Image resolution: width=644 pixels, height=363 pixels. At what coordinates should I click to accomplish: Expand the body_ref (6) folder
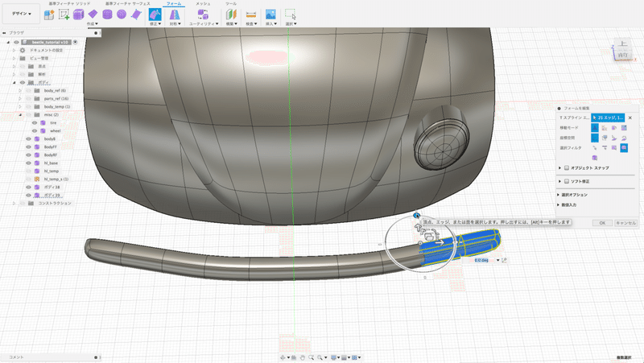[20, 90]
